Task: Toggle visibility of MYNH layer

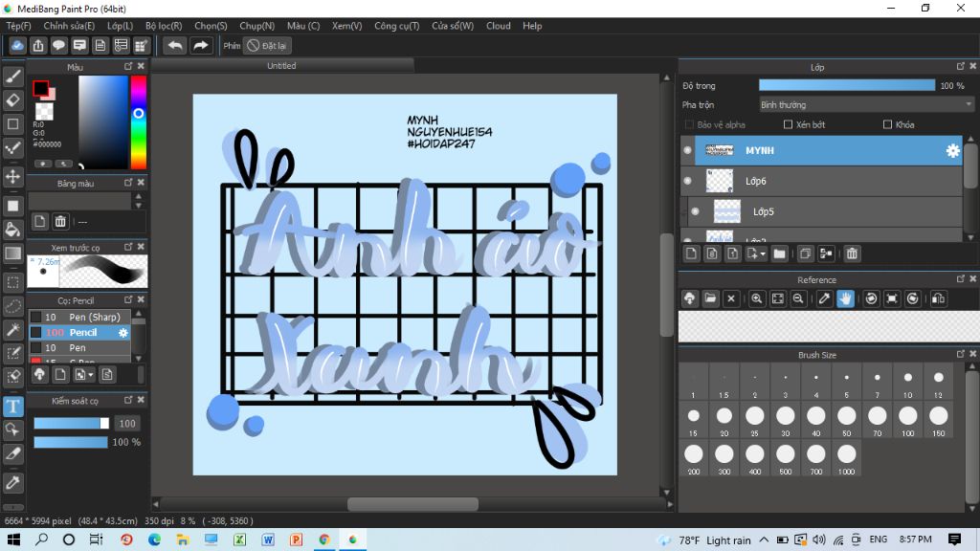Action: 687,150
